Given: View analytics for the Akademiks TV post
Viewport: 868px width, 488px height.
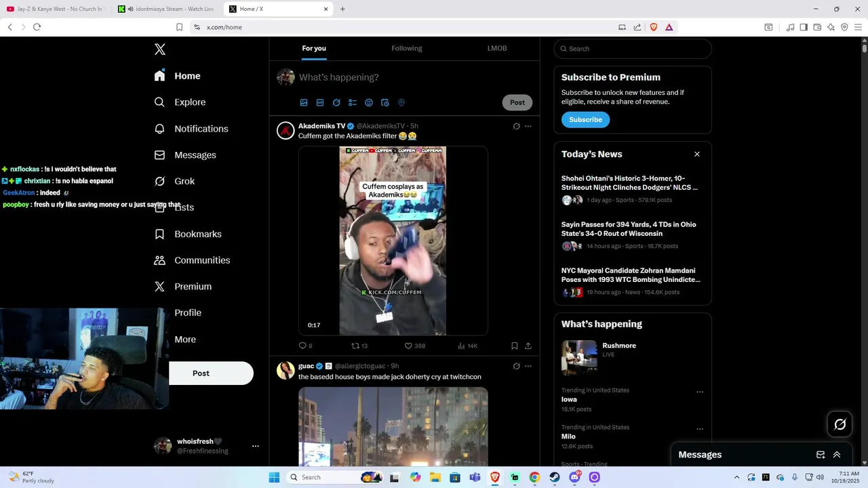Looking at the screenshot, I should [x=467, y=346].
